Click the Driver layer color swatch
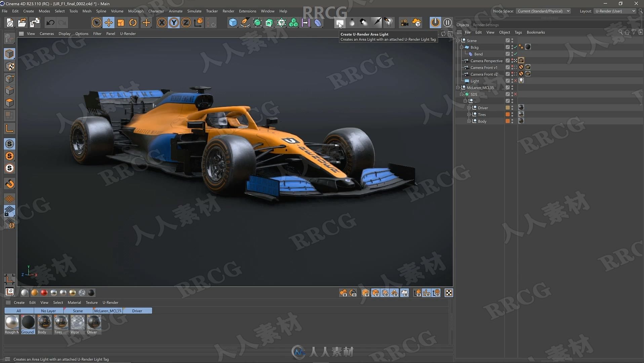Screen dimensions: 644x363 point(508,108)
